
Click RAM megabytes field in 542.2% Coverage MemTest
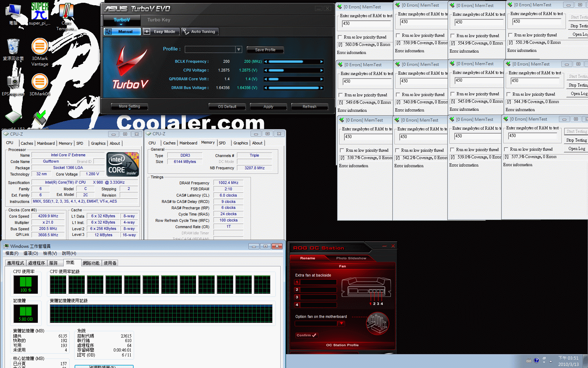(x=423, y=137)
